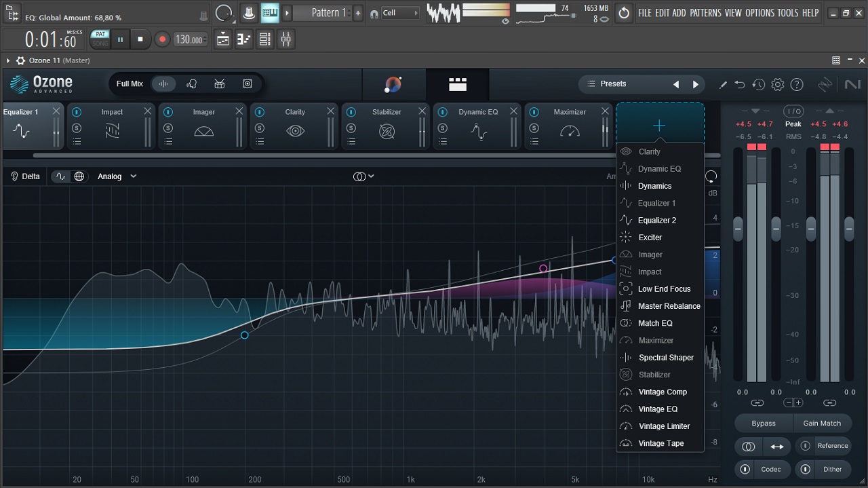Click the Gain Match button
Viewport: 868px width, 488px height.
tap(822, 424)
